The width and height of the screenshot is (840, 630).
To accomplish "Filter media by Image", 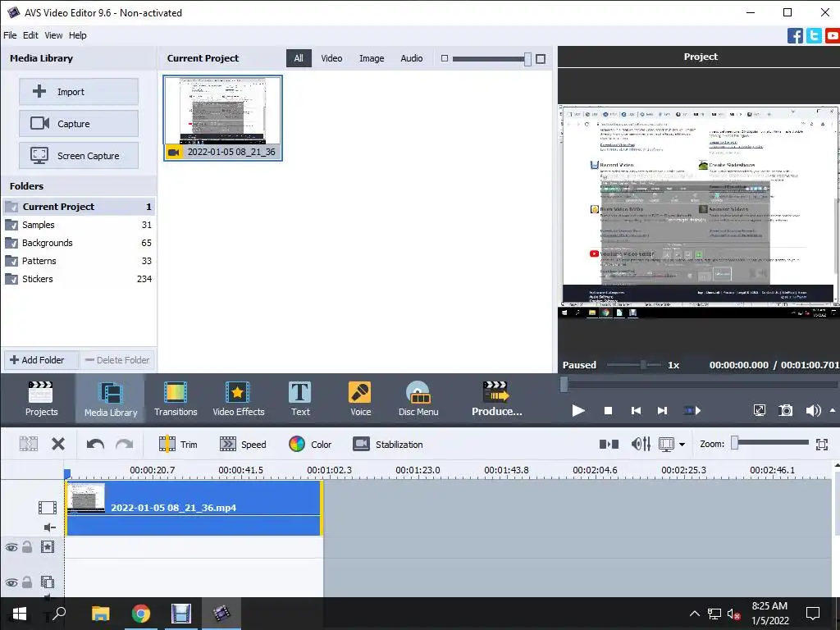I will (x=372, y=58).
